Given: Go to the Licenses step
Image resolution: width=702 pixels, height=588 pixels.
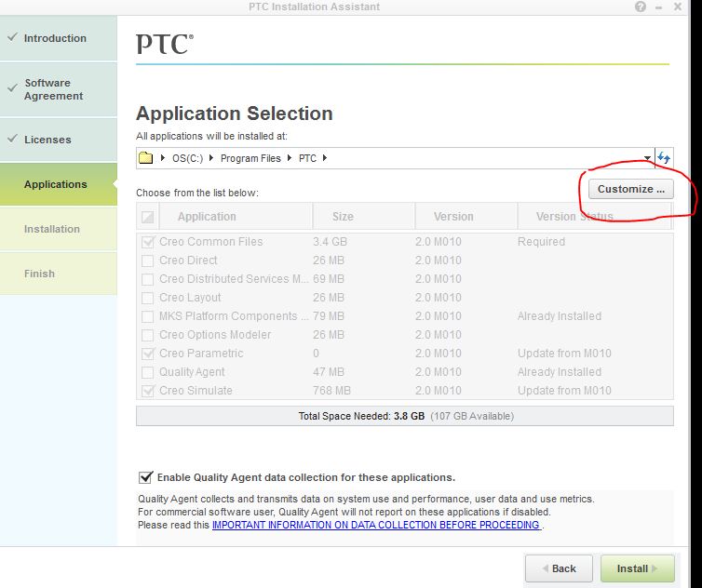Looking at the screenshot, I should (x=59, y=140).
